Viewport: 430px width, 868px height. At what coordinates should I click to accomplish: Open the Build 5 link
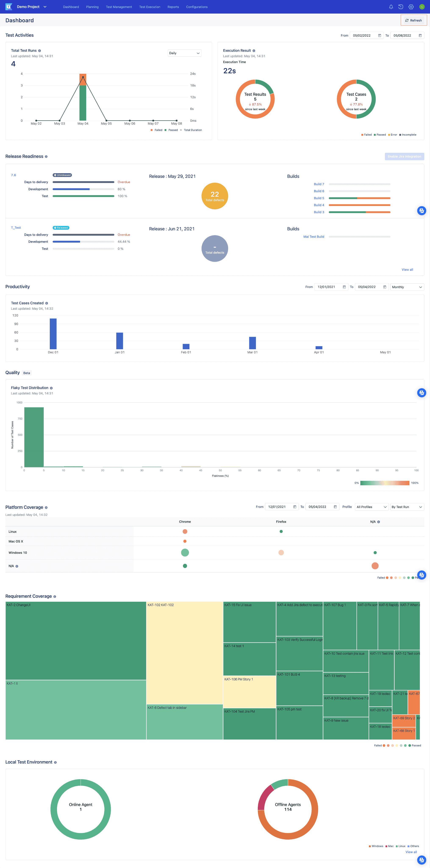tap(319, 198)
